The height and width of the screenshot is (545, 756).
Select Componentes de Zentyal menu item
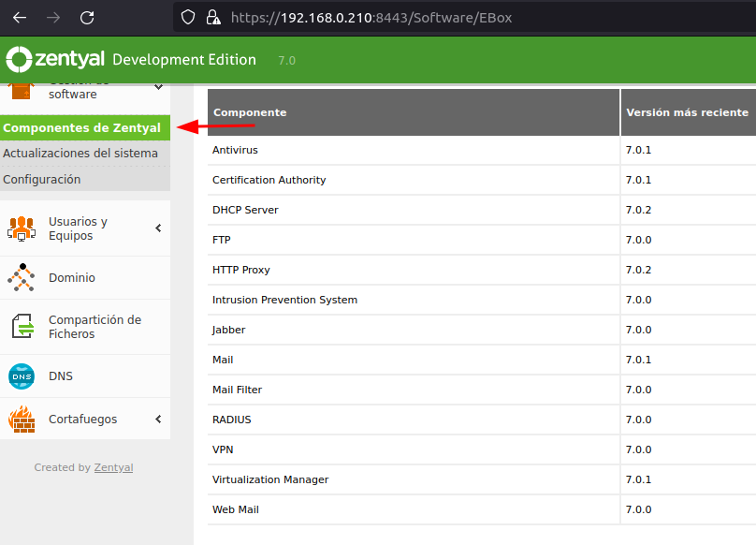click(x=85, y=128)
